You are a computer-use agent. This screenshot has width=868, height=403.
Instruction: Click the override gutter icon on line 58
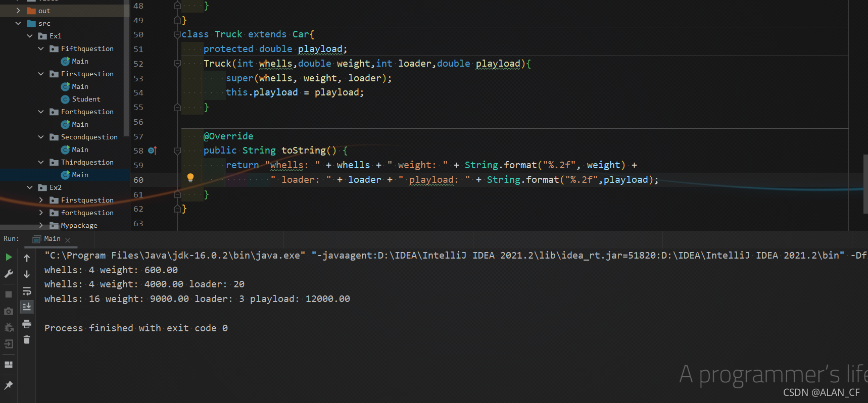[x=153, y=150]
